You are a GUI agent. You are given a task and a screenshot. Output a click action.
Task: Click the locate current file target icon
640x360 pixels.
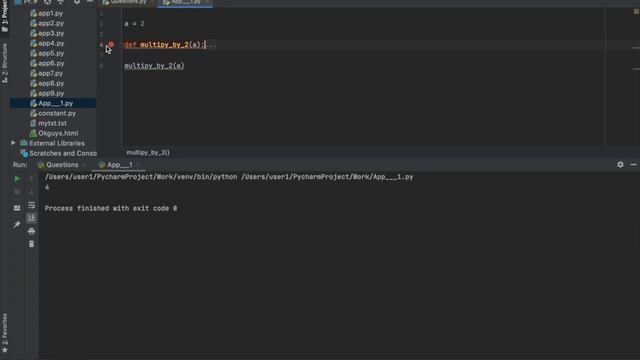47,2
